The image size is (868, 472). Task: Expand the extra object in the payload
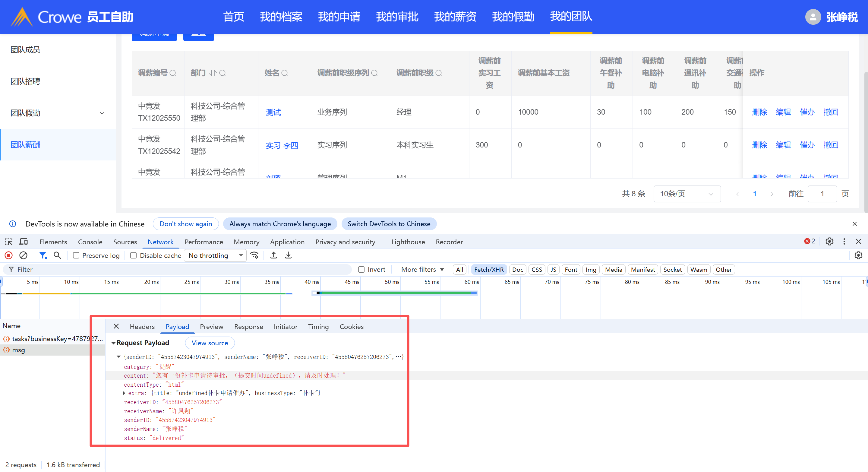(x=124, y=393)
